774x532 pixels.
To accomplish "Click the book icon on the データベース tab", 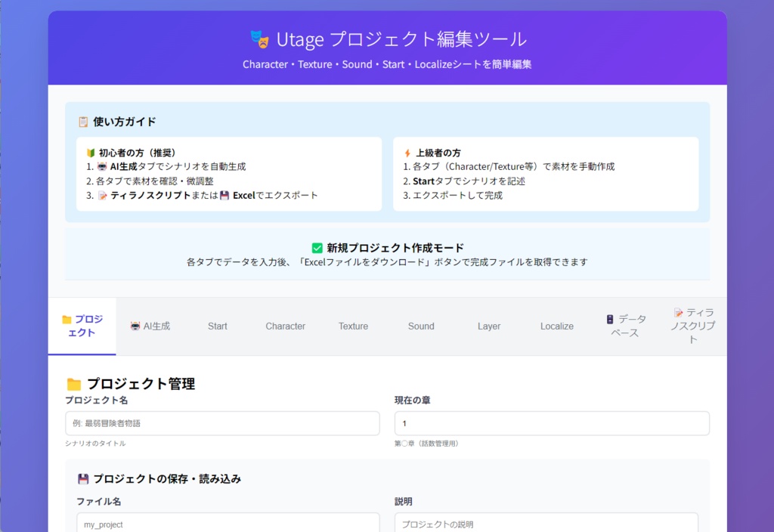I will click(610, 320).
